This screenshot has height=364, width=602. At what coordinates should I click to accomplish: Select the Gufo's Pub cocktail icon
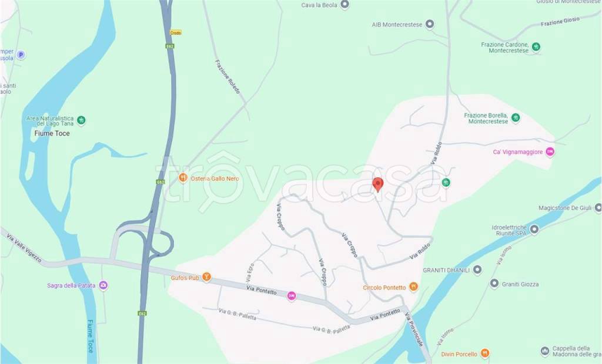[x=206, y=277]
